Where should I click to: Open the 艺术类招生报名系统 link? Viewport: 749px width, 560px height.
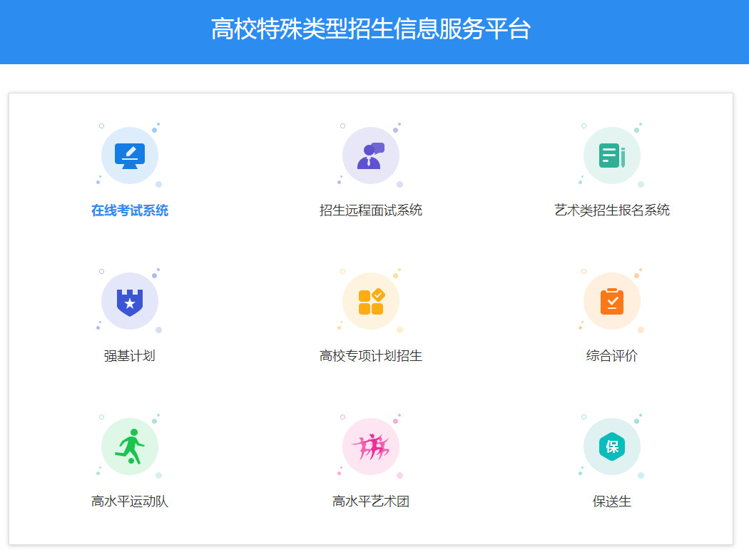pyautogui.click(x=612, y=210)
